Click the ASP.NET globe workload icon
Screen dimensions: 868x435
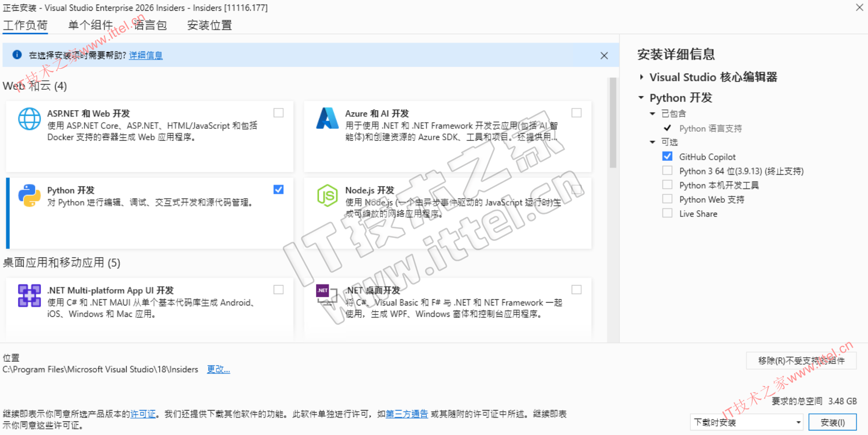coord(30,119)
